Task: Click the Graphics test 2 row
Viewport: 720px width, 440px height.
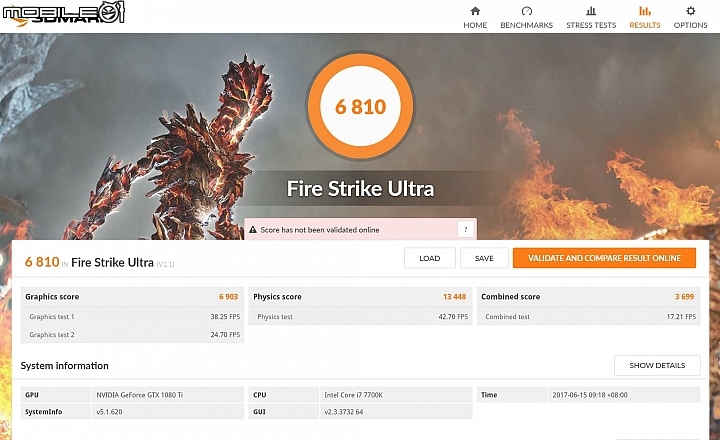Action: pyautogui.click(x=132, y=334)
